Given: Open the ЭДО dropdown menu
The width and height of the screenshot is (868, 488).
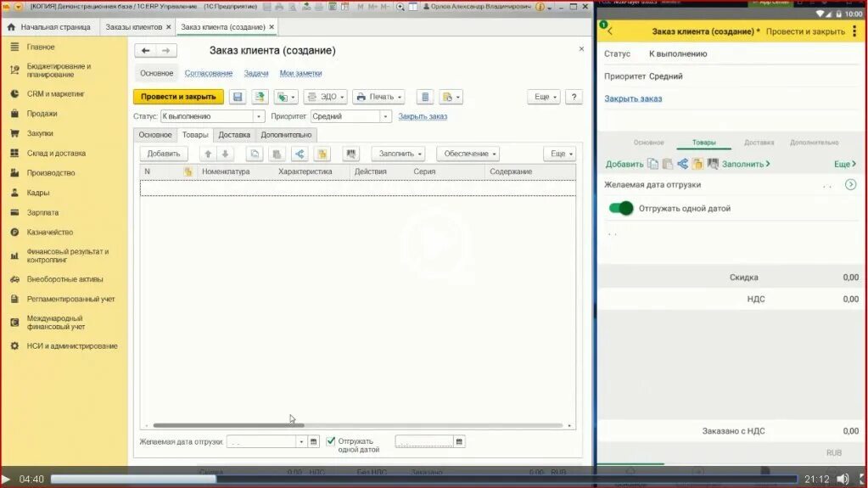Looking at the screenshot, I should 326,97.
